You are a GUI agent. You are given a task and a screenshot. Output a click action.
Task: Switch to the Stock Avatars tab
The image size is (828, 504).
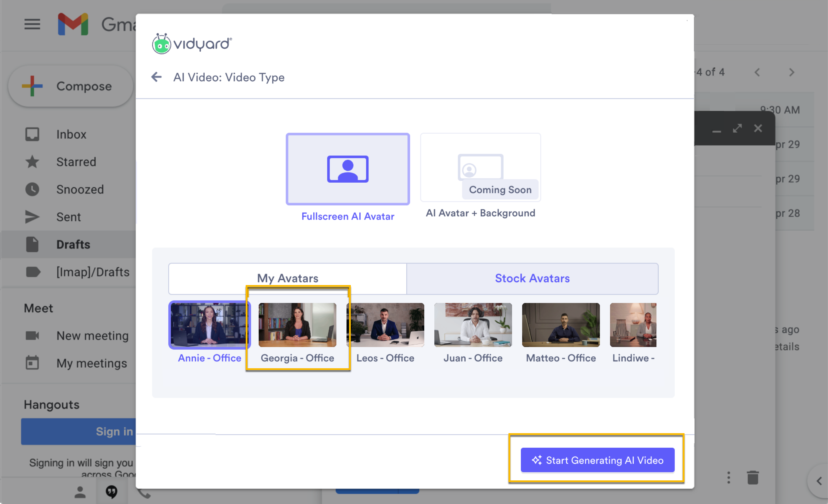[x=532, y=278]
